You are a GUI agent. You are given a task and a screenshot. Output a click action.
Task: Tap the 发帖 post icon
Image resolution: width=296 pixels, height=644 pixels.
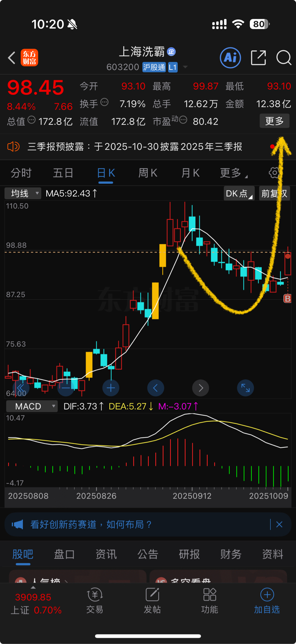pyautogui.click(x=152, y=601)
